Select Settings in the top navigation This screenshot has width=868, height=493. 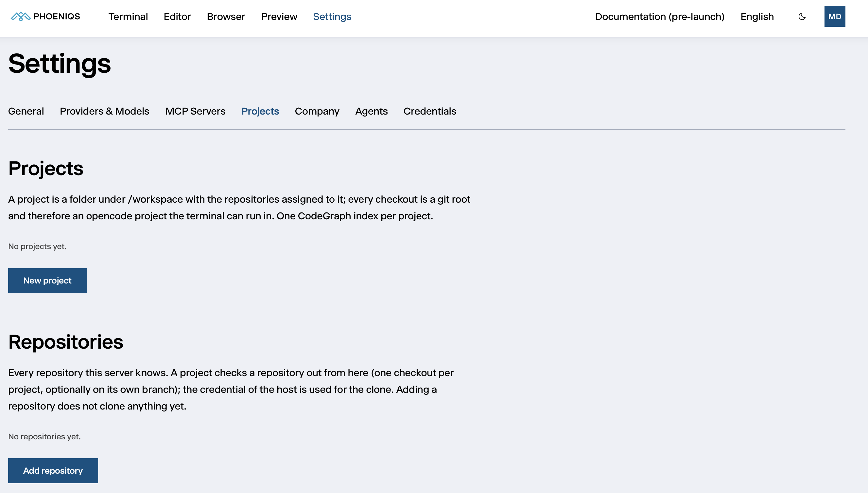point(332,17)
